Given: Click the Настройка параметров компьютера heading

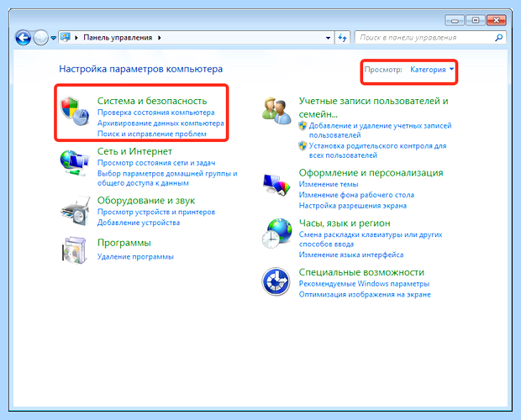Looking at the screenshot, I should click(x=140, y=69).
